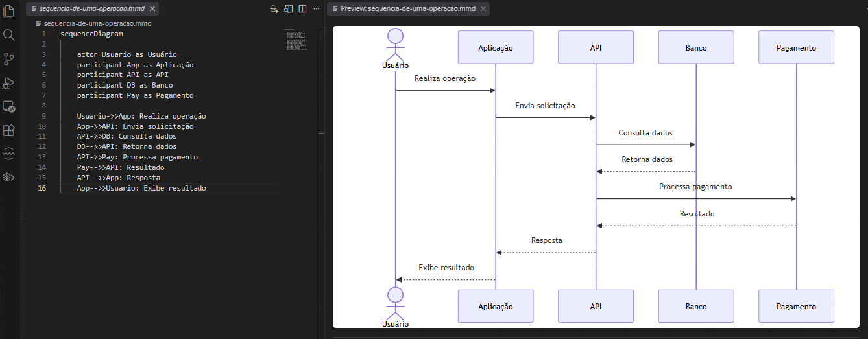
Task: Open the Explorer view in activity bar
Action: [x=9, y=11]
